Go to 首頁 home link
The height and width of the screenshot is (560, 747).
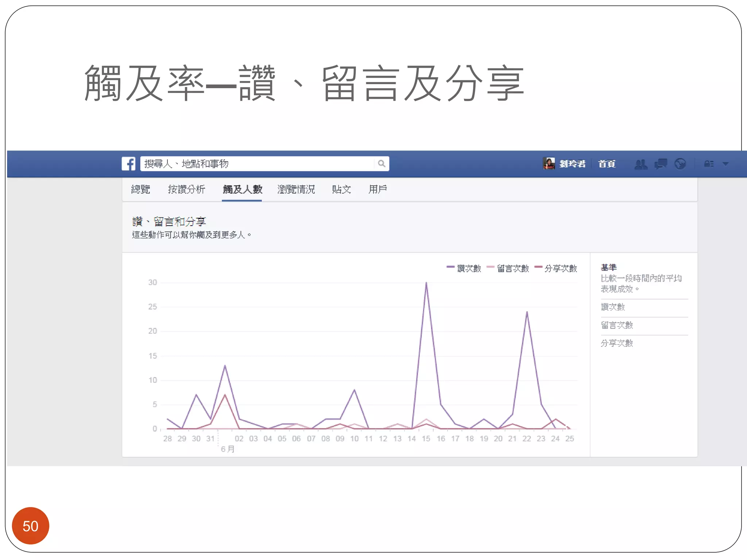pyautogui.click(x=607, y=164)
